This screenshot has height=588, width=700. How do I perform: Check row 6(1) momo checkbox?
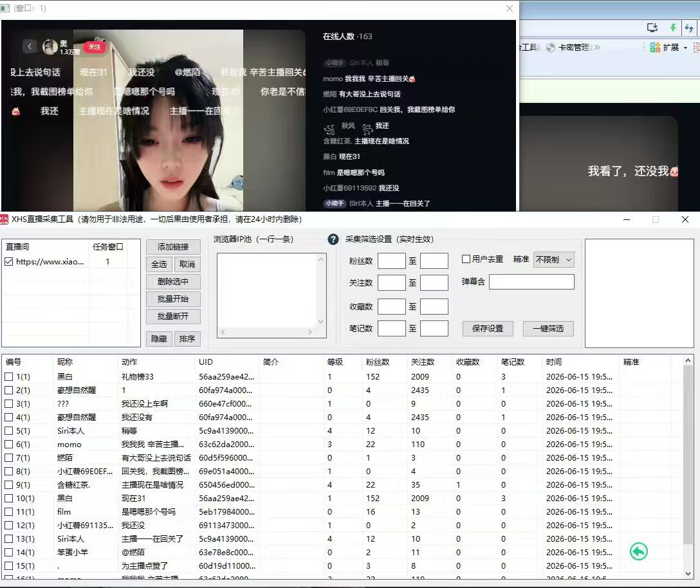pyautogui.click(x=9, y=445)
